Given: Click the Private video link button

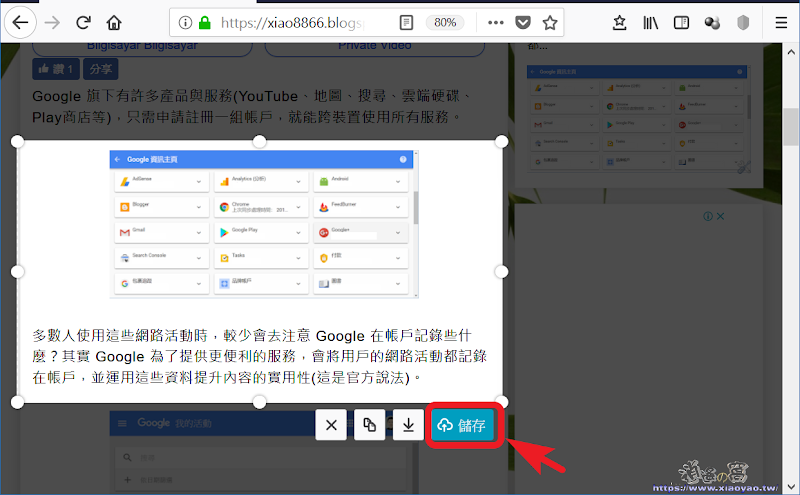Looking at the screenshot, I should click(374, 47).
